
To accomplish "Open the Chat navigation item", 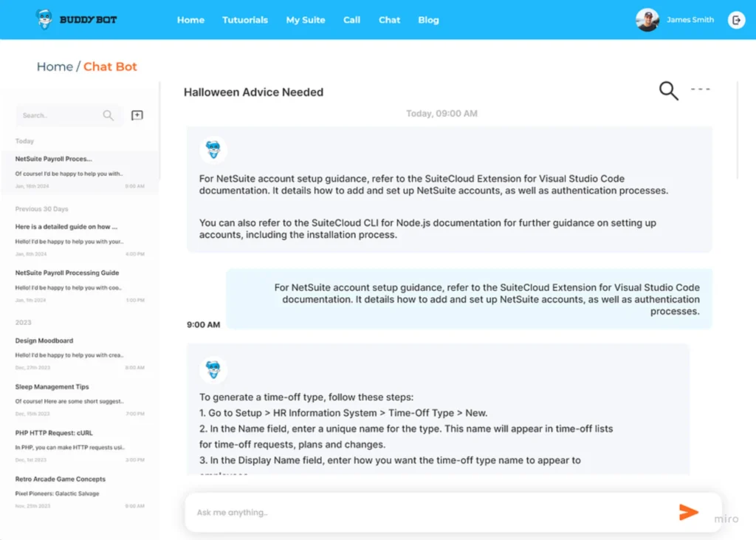I will click(x=389, y=20).
